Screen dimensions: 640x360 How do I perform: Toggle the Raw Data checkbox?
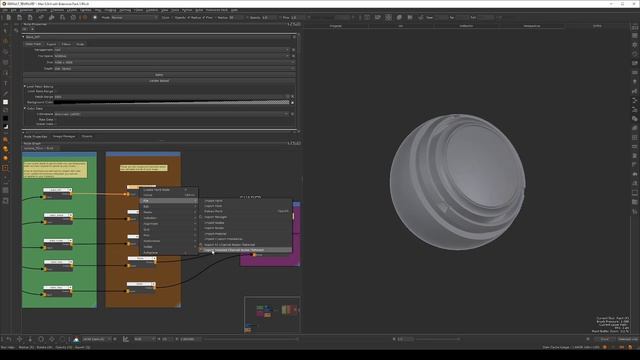click(x=56, y=120)
